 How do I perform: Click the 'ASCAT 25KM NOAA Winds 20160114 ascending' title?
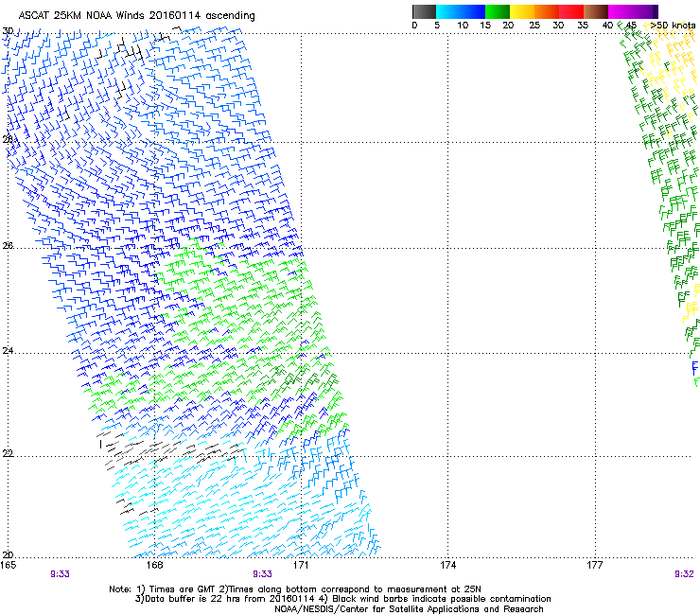tap(136, 16)
